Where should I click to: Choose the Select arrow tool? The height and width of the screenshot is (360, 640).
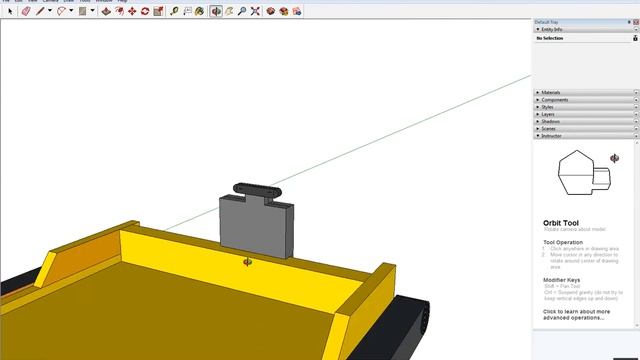click(x=10, y=11)
